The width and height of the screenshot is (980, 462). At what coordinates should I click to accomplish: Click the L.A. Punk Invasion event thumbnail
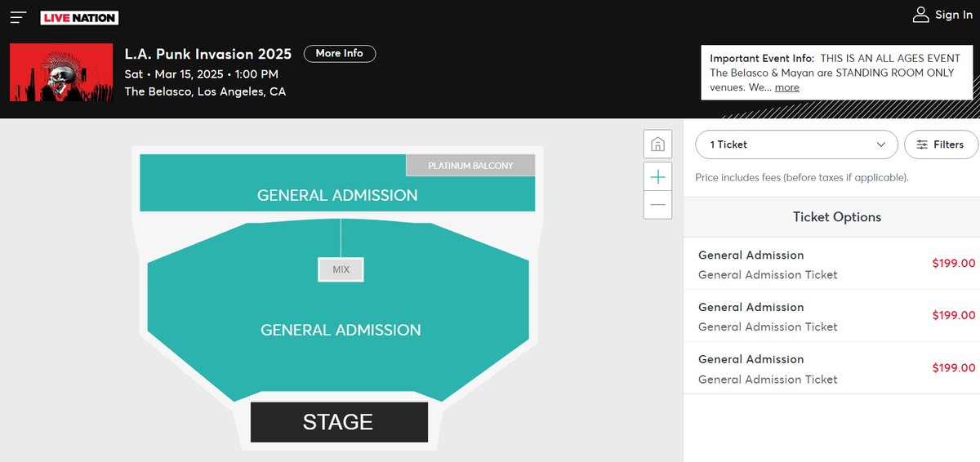click(60, 73)
